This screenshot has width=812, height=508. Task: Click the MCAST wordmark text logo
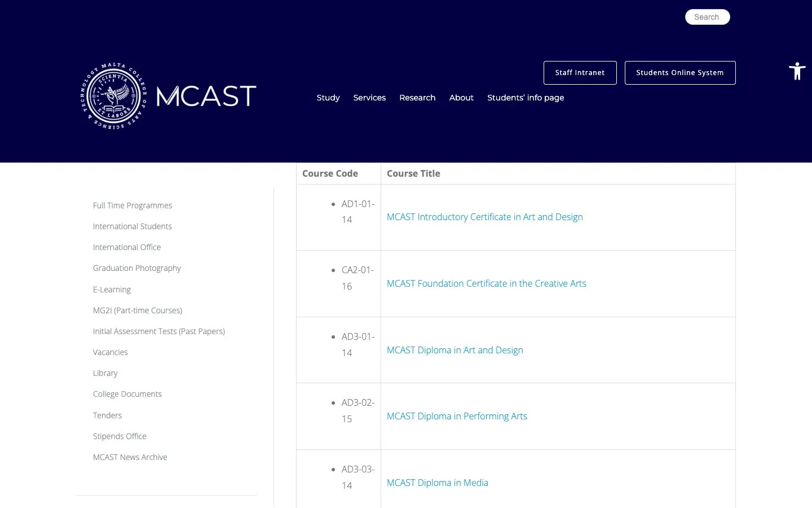pos(206,96)
